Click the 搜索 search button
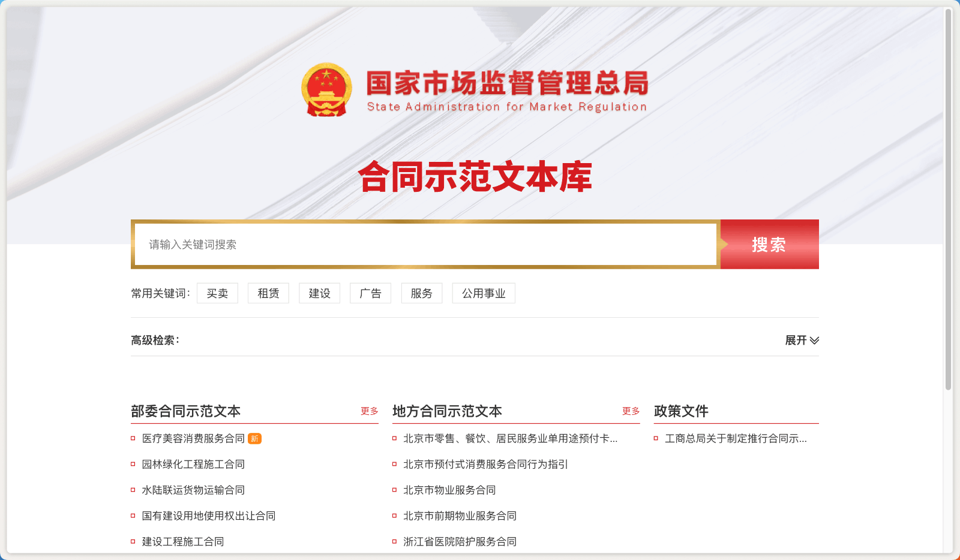This screenshot has width=960, height=560. pyautogui.click(x=769, y=245)
